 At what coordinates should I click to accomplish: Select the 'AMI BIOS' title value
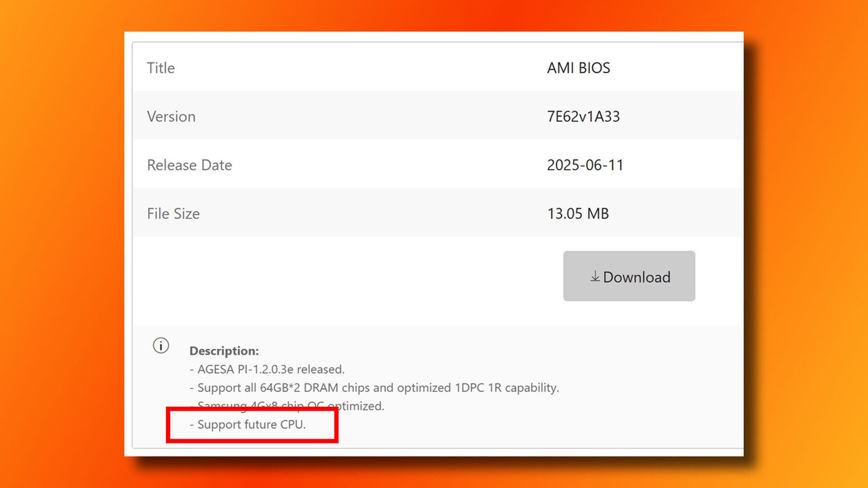578,68
